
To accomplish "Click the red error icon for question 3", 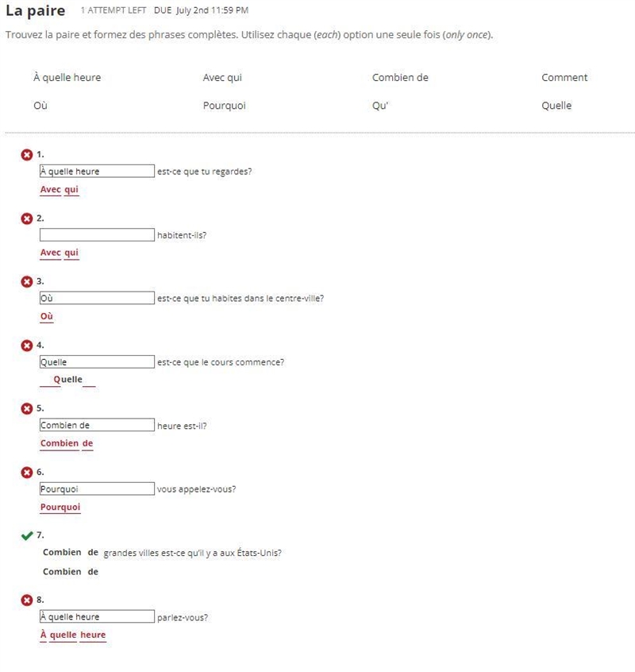I will click(26, 281).
